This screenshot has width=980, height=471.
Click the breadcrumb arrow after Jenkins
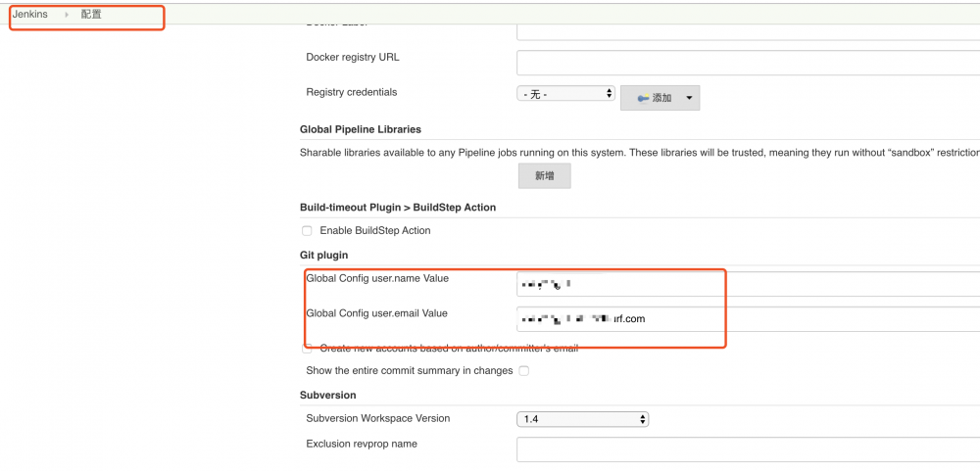click(67, 15)
